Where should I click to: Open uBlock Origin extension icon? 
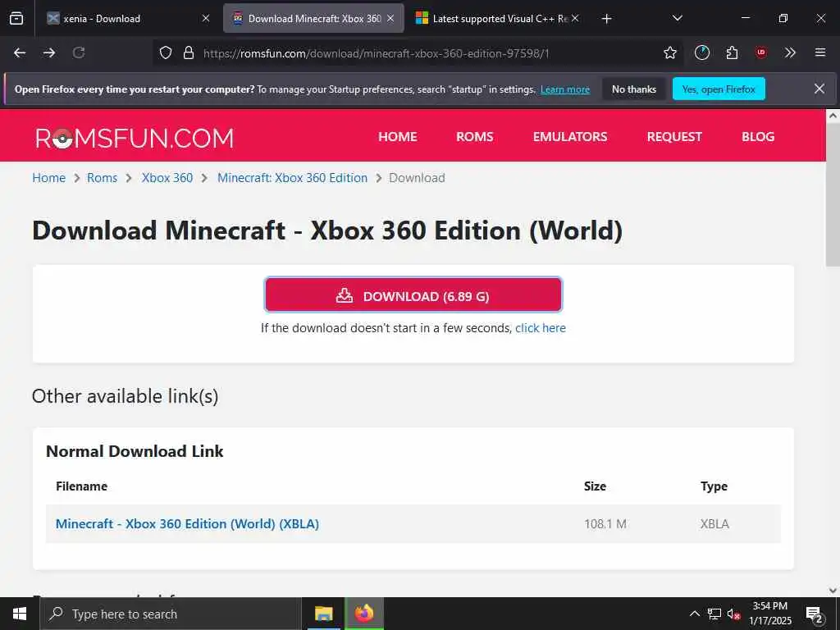tap(760, 52)
